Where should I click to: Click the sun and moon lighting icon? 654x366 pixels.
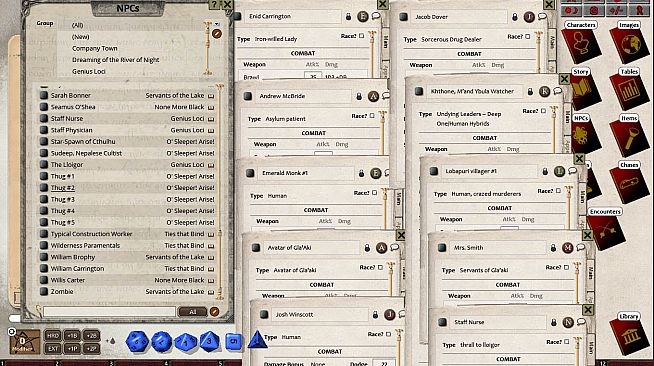572,10
